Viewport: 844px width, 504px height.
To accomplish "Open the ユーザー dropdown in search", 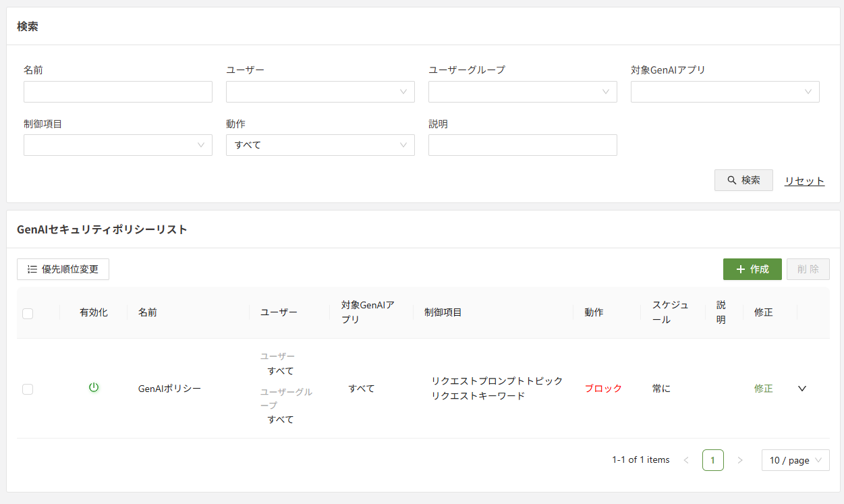I will click(320, 92).
